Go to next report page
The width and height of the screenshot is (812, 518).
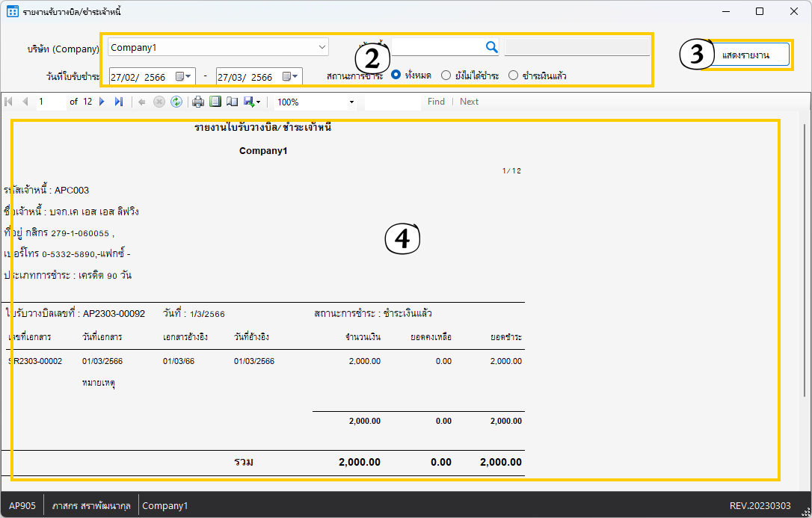102,102
